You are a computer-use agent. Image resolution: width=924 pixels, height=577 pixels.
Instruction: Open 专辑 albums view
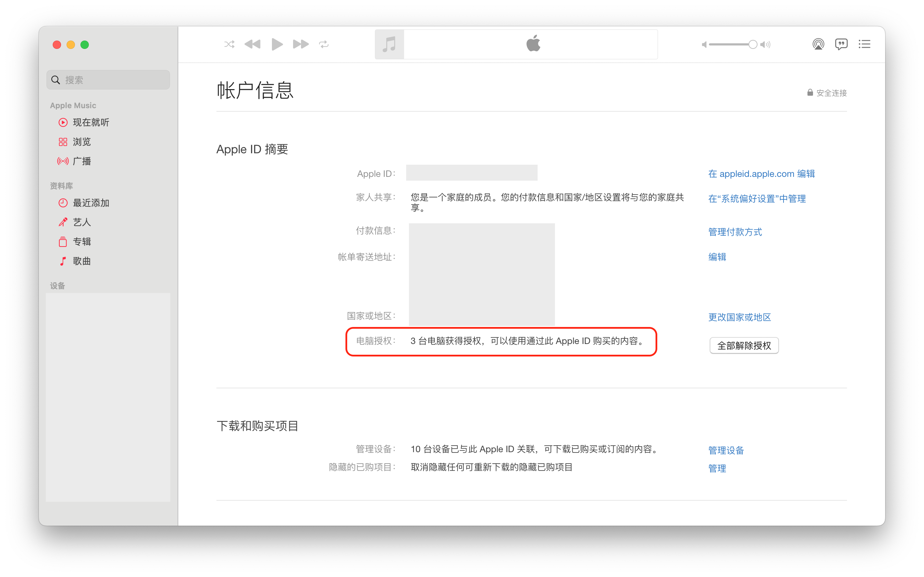tap(82, 242)
